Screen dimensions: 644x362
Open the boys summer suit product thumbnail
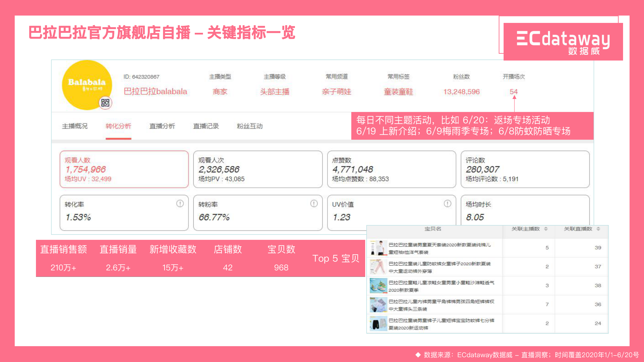pos(378,248)
